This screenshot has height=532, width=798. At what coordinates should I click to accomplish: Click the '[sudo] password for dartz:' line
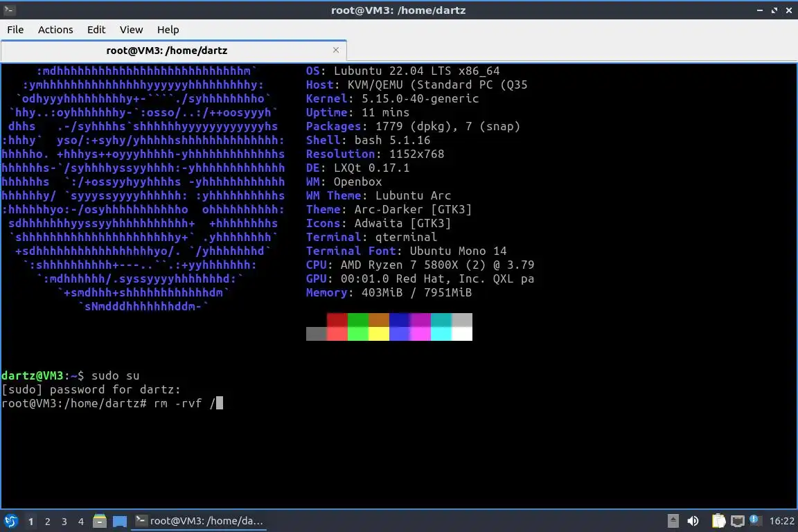coord(91,390)
